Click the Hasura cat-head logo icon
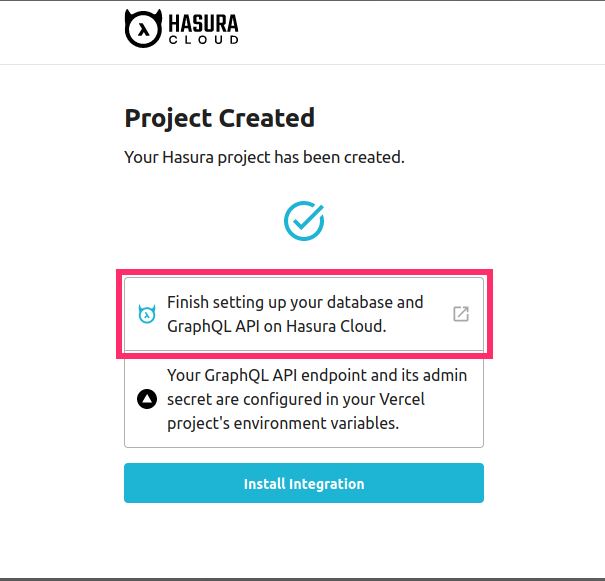605x581 pixels. coord(145,29)
